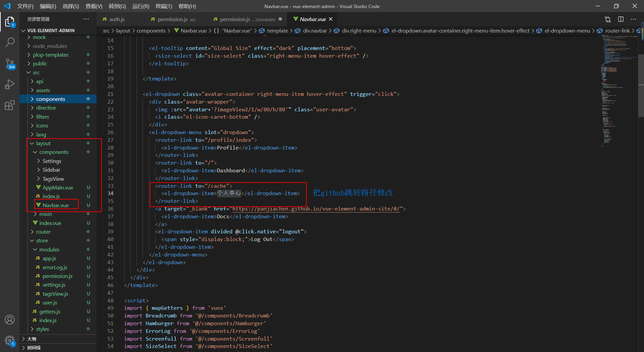The height and width of the screenshot is (352, 644).
Task: Click the explorer more actions ellipsis
Action: tap(86, 19)
